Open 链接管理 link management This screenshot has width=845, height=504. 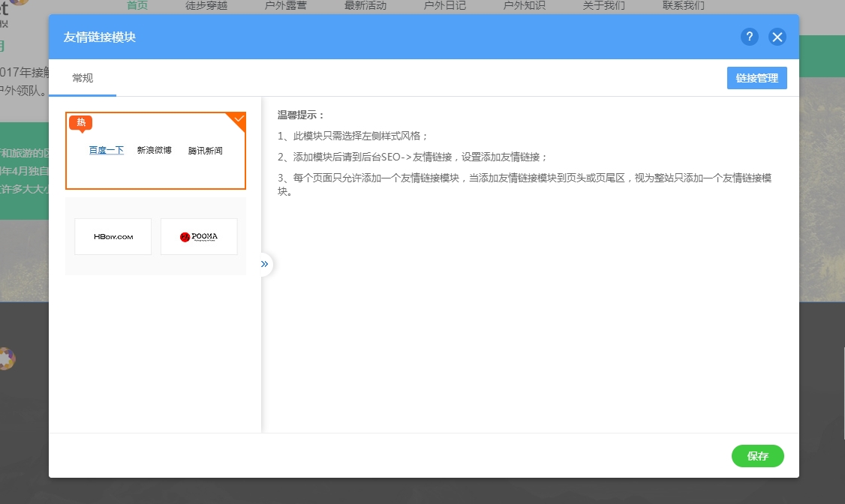(756, 78)
